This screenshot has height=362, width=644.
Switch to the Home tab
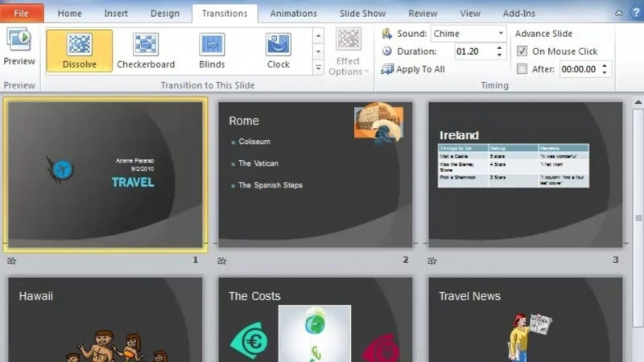point(69,13)
